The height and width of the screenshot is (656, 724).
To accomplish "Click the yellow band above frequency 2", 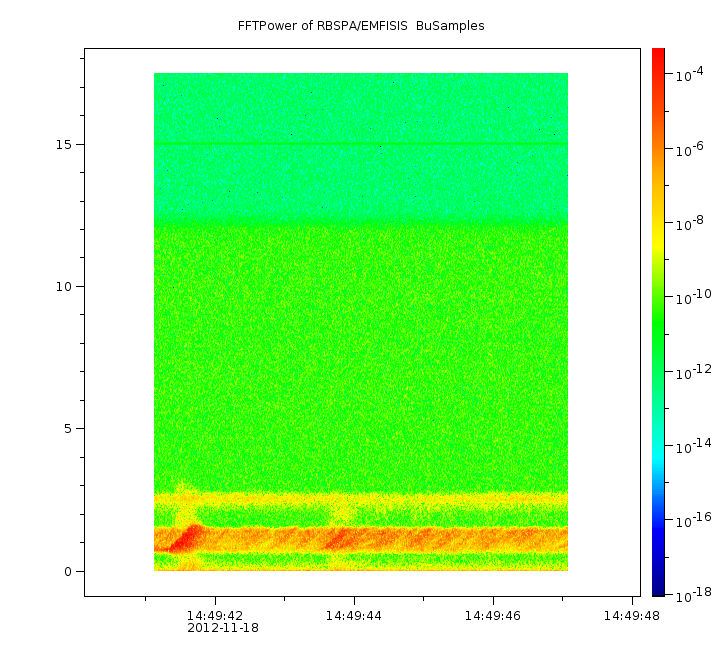I will point(360,497).
